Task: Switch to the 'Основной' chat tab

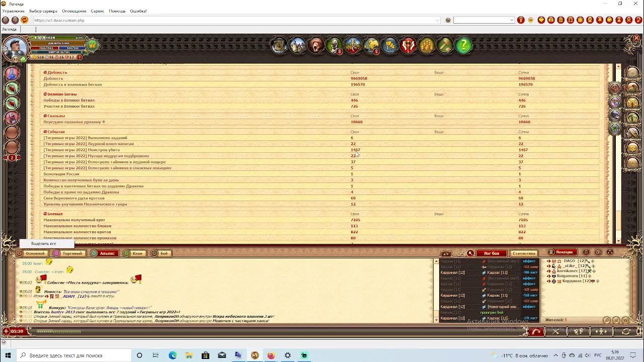Action: click(x=32, y=253)
